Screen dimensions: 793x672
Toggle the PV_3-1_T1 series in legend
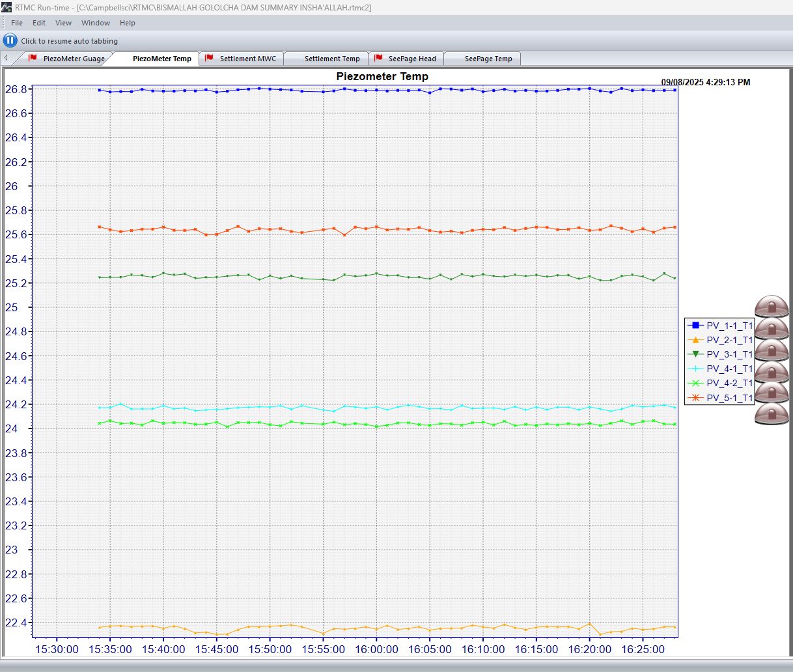pos(729,354)
